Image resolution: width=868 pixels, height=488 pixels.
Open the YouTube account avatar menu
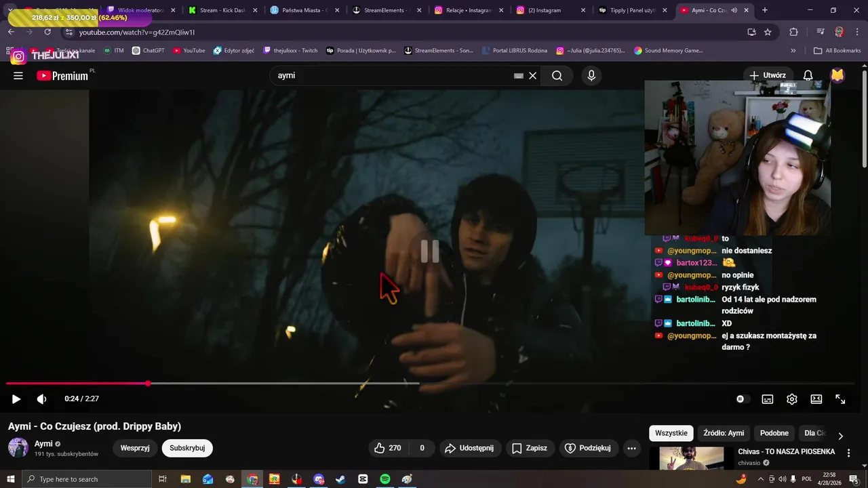coord(837,76)
